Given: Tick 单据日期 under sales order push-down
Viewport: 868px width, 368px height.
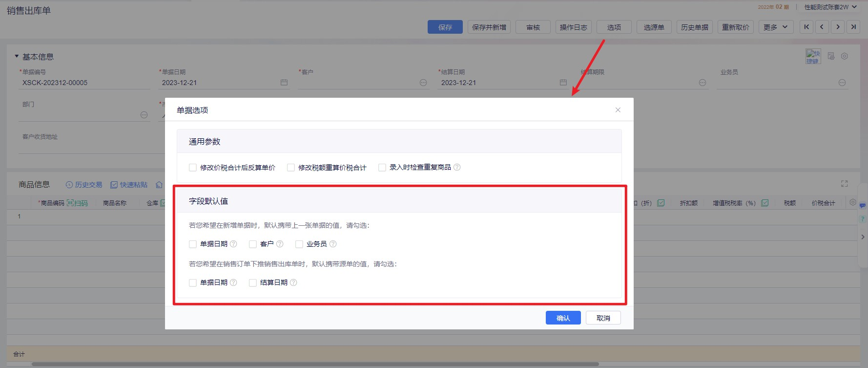Looking at the screenshot, I should [193, 282].
